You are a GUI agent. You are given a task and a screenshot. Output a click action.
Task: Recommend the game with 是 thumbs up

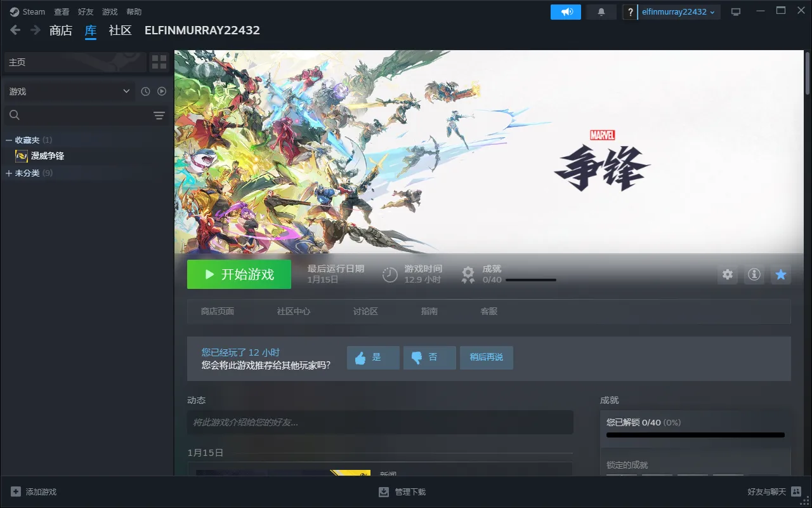pyautogui.click(x=373, y=358)
